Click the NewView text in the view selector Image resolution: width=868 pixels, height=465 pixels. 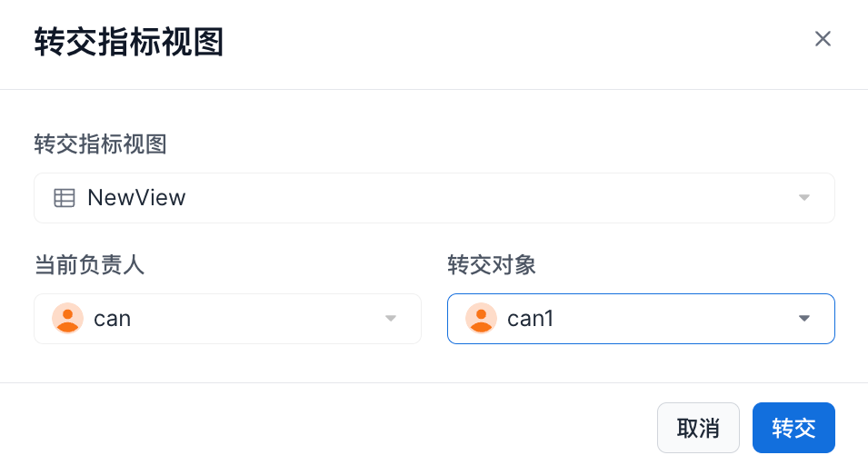tap(136, 198)
